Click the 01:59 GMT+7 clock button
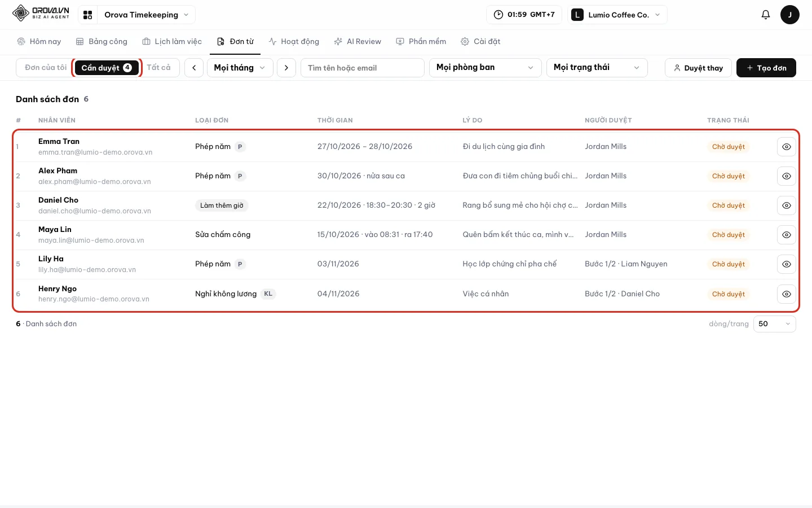 click(x=524, y=15)
